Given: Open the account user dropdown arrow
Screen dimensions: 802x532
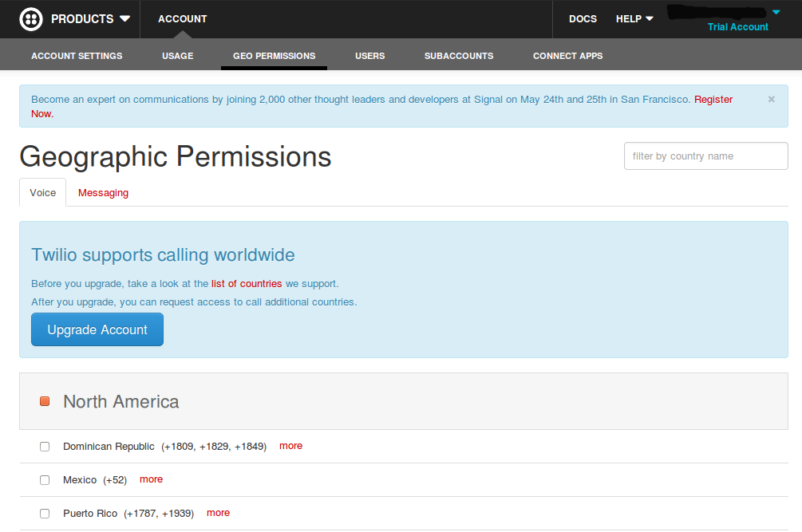Looking at the screenshot, I should coord(776,12).
